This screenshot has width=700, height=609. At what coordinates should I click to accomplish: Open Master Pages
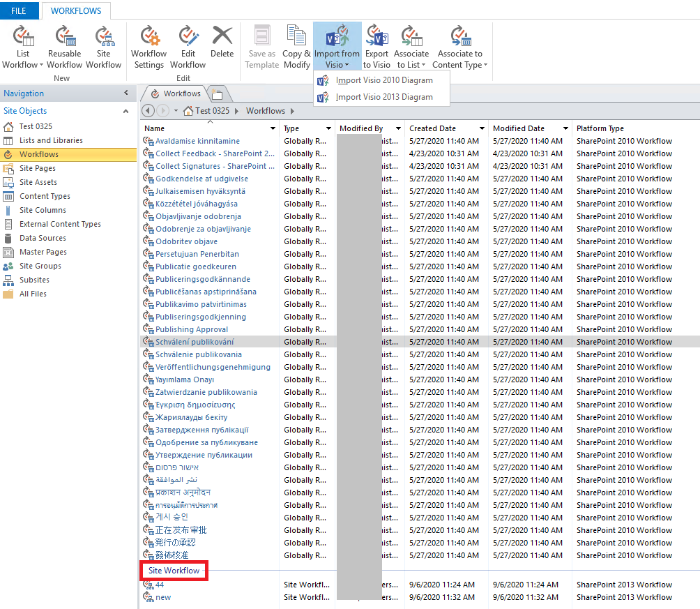click(x=43, y=252)
